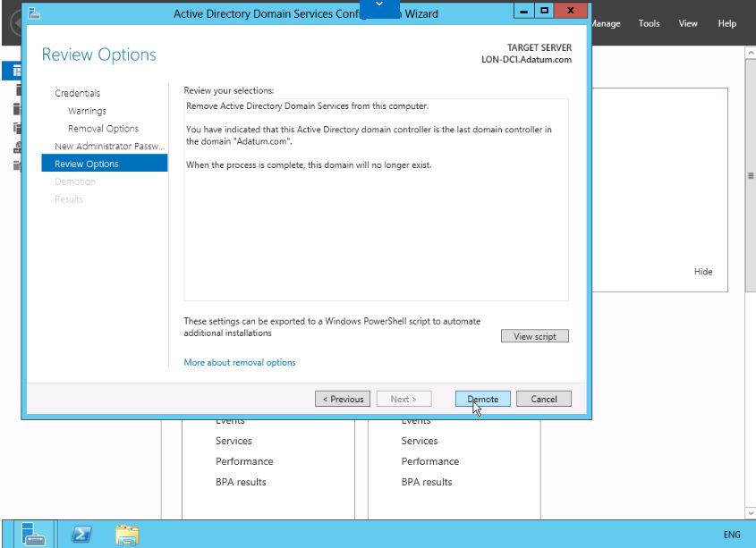The image size is (756, 548).
Task: Select the Removal Options step
Action: (103, 129)
